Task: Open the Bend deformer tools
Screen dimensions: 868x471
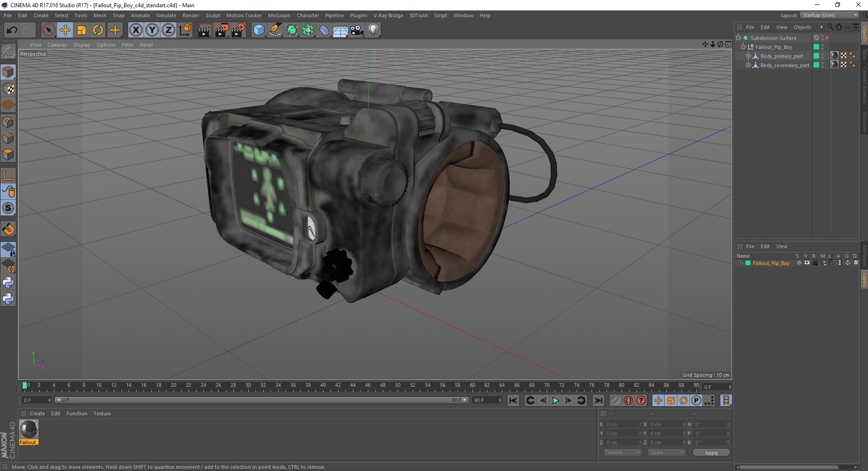Action: 325,30
